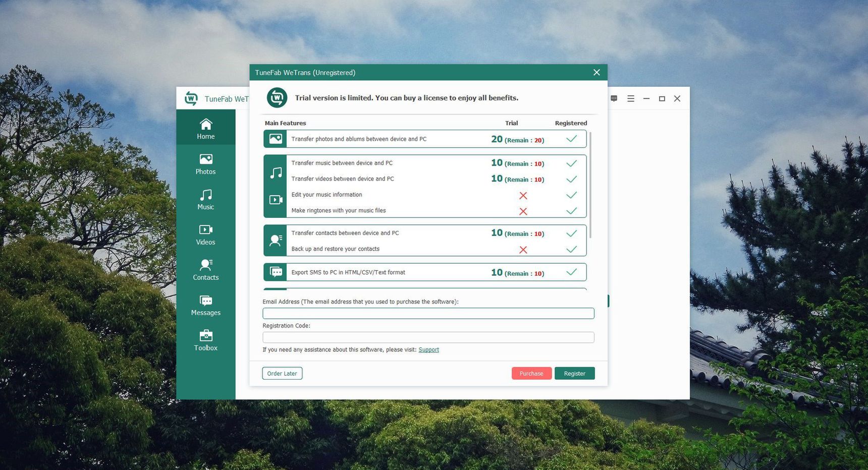Viewport: 868px width, 470px height.
Task: Click the features list vertical scrollbar
Action: pyautogui.click(x=590, y=185)
